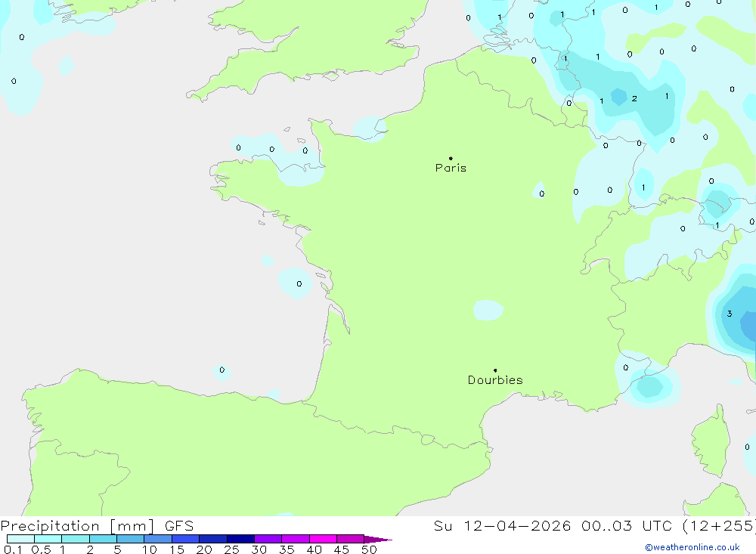Click the 3 mm precipitation value over the Alps
This screenshot has height=554, width=756.
click(729, 314)
